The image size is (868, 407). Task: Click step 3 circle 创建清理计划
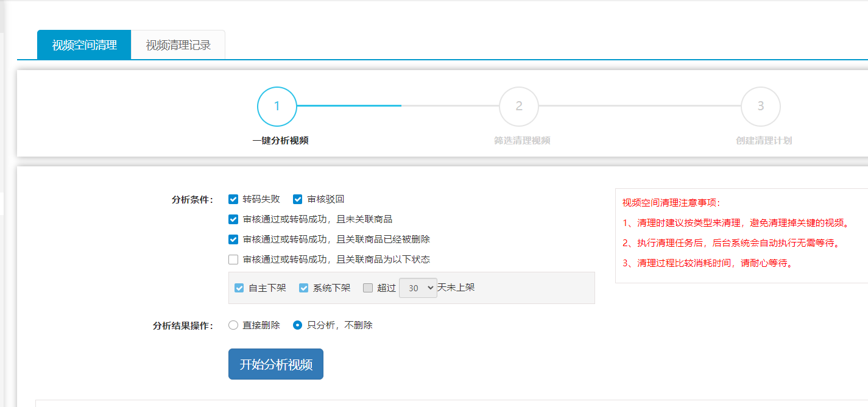(760, 107)
